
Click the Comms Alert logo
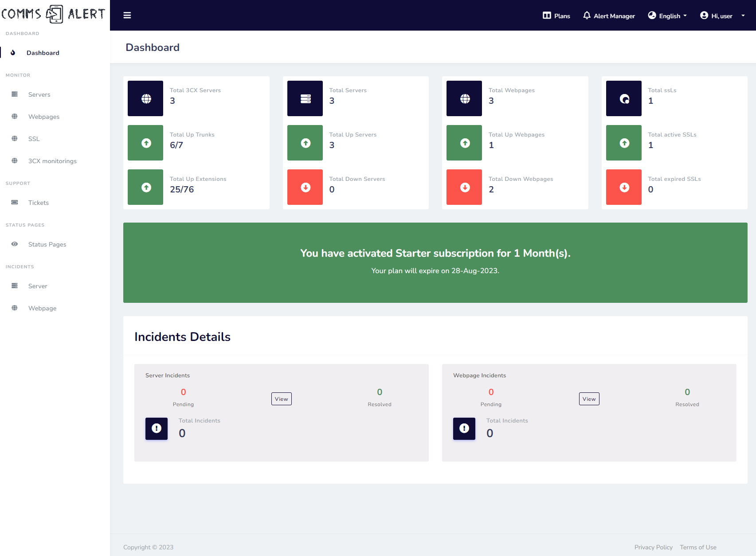point(54,14)
